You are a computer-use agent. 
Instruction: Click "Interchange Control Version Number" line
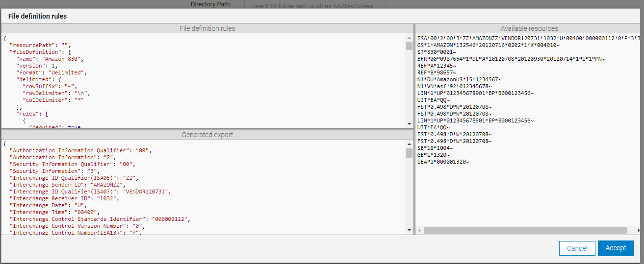77,226
